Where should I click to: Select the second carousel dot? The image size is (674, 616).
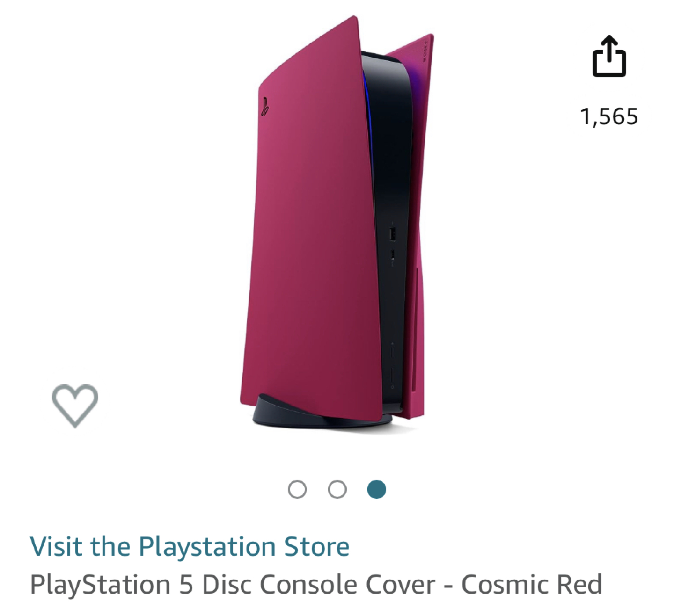[x=337, y=489]
